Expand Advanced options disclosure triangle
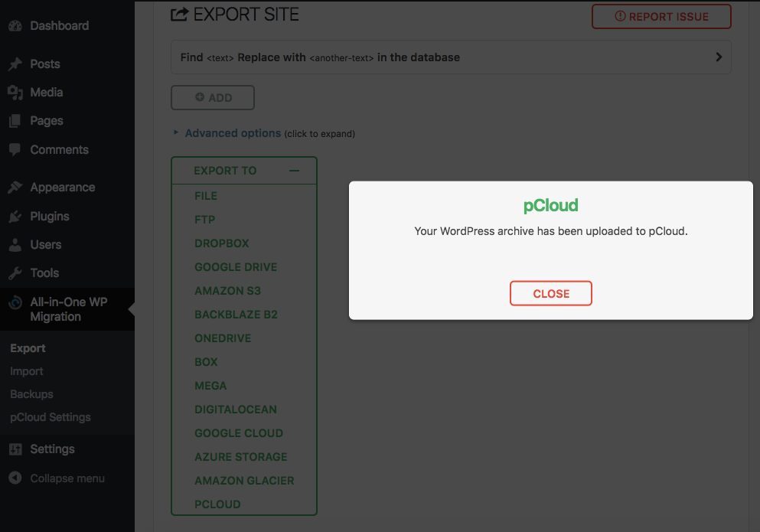 pos(176,132)
